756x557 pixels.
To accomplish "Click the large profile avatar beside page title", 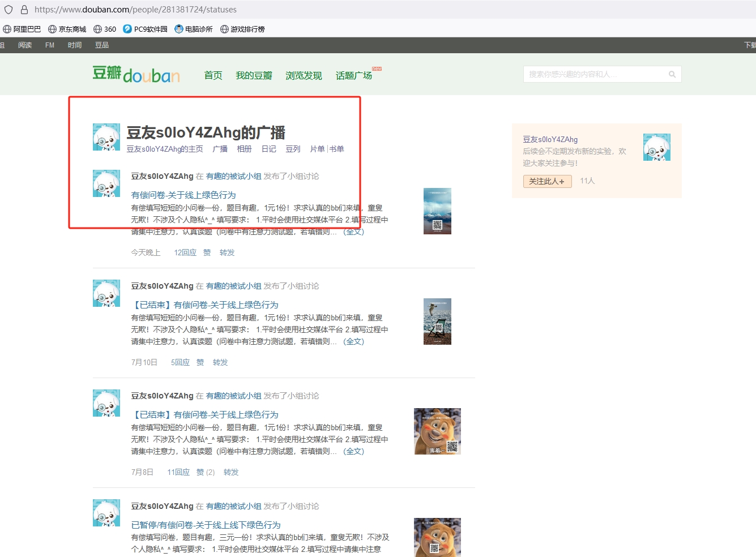I will [x=106, y=137].
